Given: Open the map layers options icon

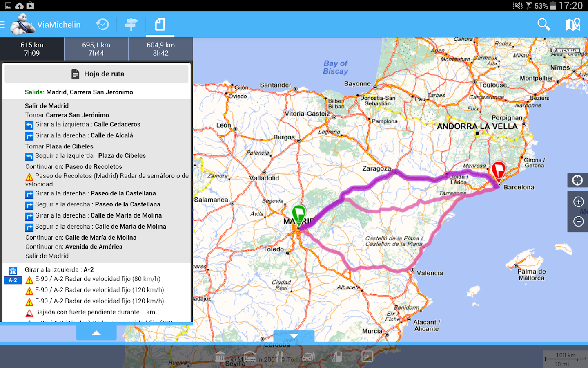Looking at the screenshot, I should coord(573,25).
